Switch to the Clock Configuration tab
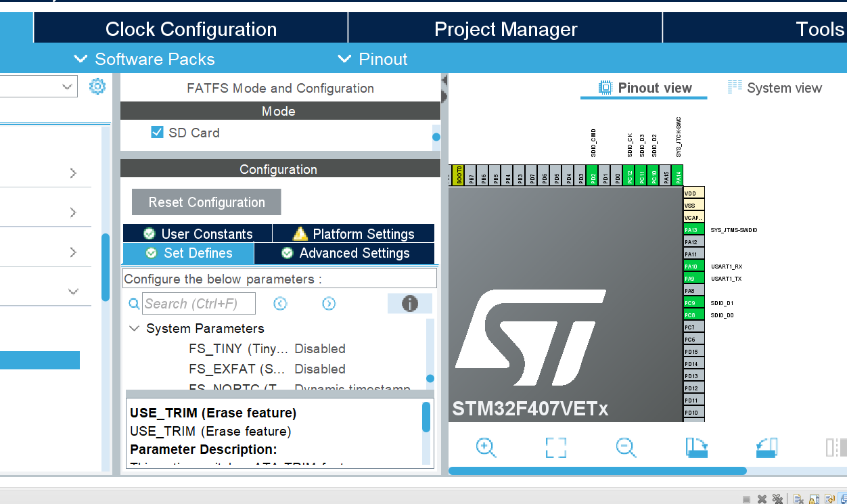Viewport: 847px width, 504px height. (190, 28)
